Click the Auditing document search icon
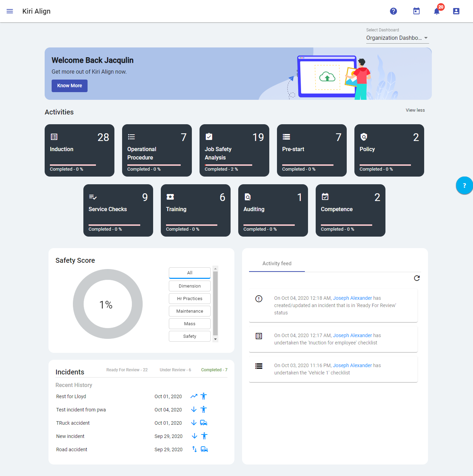Image resolution: width=473 pixels, height=476 pixels. [248, 197]
